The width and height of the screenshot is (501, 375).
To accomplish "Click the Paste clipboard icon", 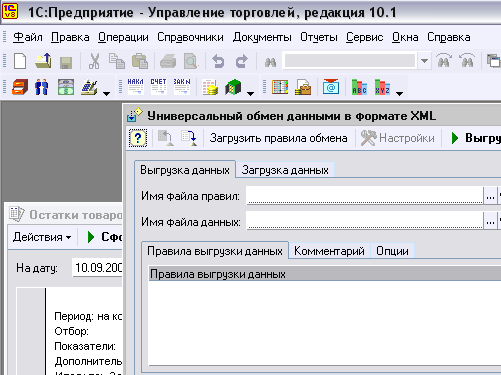I will (140, 61).
